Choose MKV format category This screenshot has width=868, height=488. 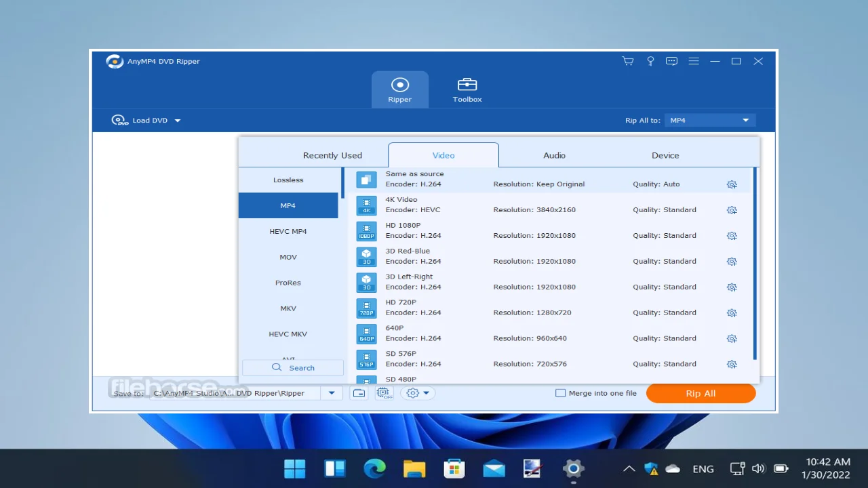pos(288,308)
